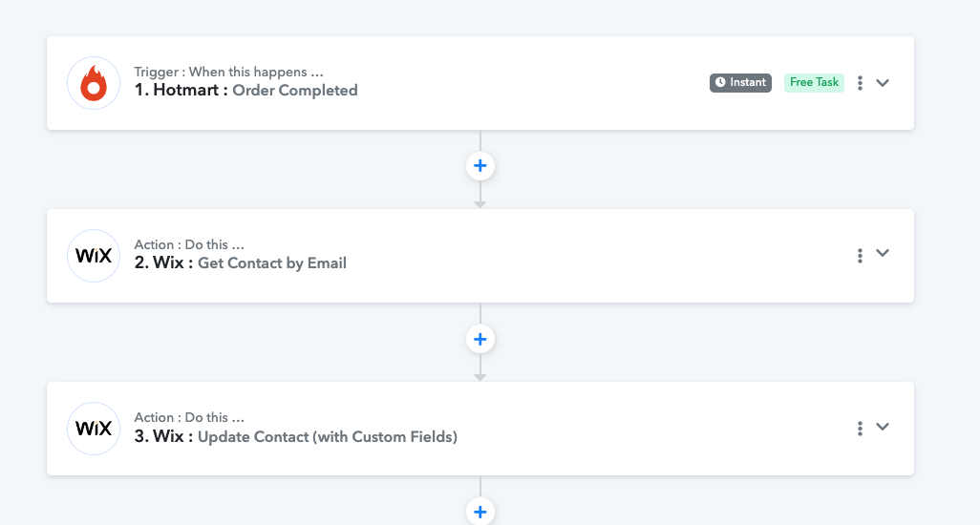Click the Hotmart flame icon
The height and width of the screenshot is (525, 980).
point(93,83)
